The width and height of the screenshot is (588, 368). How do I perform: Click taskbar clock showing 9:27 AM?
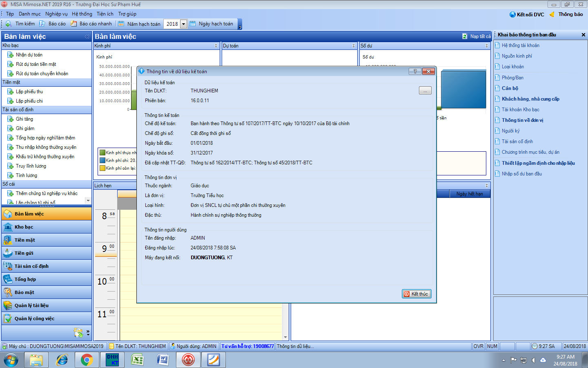565,360
